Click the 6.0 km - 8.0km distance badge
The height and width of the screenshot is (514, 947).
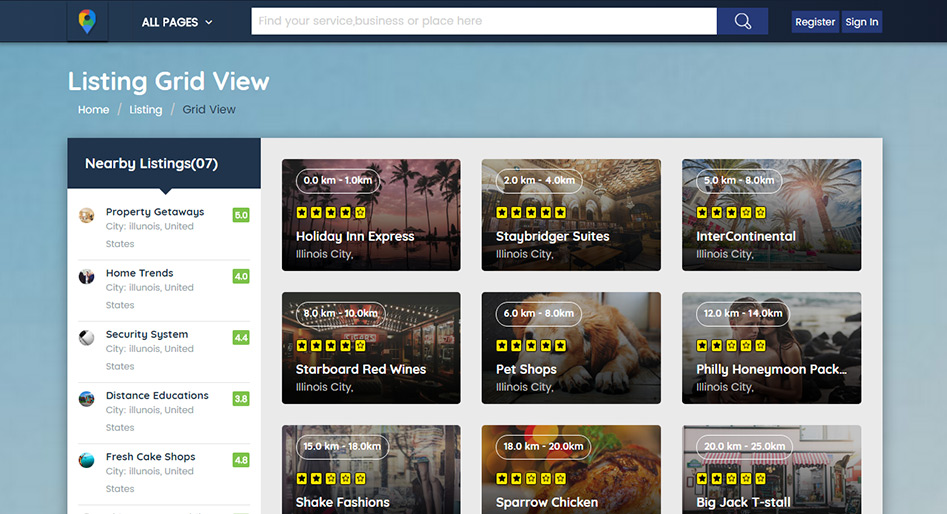pyautogui.click(x=539, y=313)
